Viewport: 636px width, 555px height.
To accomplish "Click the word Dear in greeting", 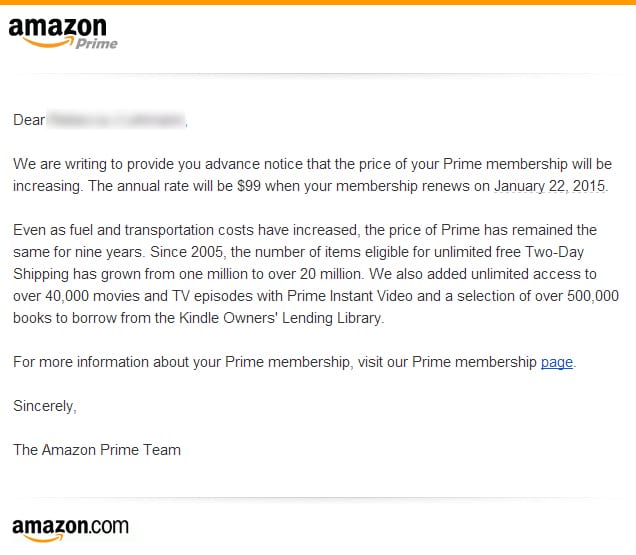I will click(x=29, y=120).
